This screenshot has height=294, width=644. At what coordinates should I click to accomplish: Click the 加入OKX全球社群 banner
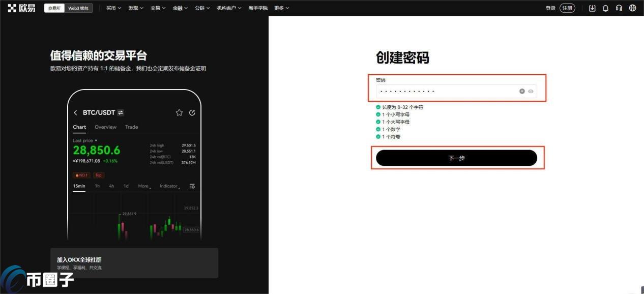pyautogui.click(x=134, y=263)
